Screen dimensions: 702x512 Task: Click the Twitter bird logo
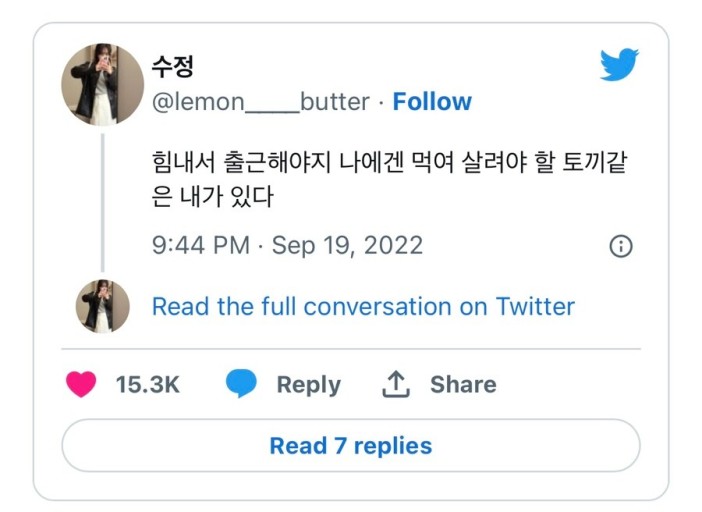tap(619, 65)
